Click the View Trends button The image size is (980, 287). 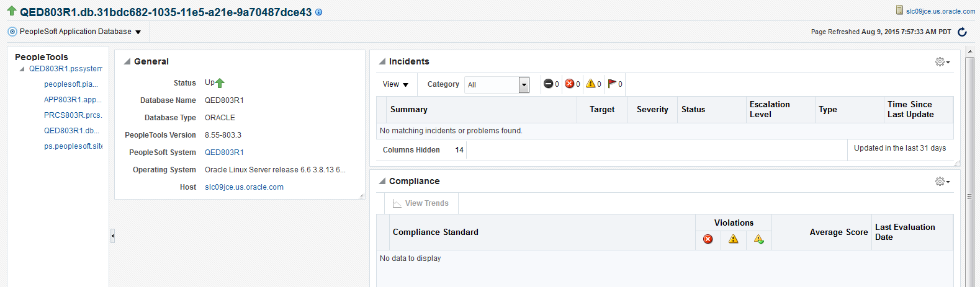(x=420, y=203)
